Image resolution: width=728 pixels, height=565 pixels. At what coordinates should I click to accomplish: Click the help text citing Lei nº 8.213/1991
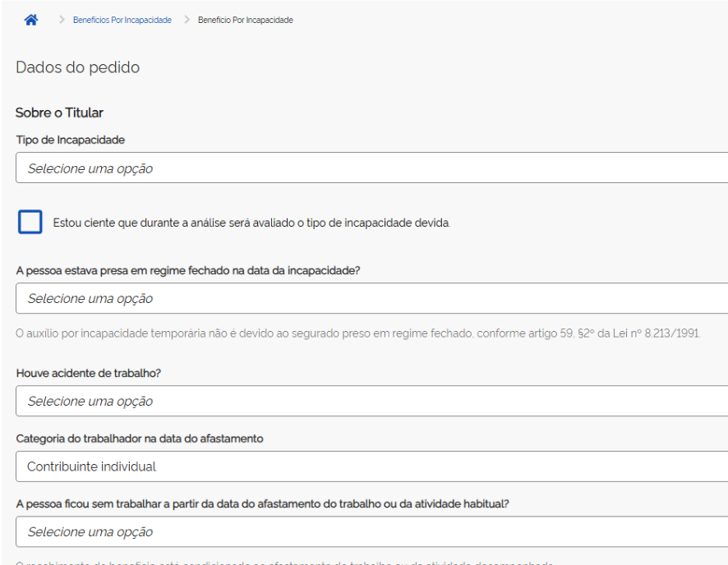[358, 333]
